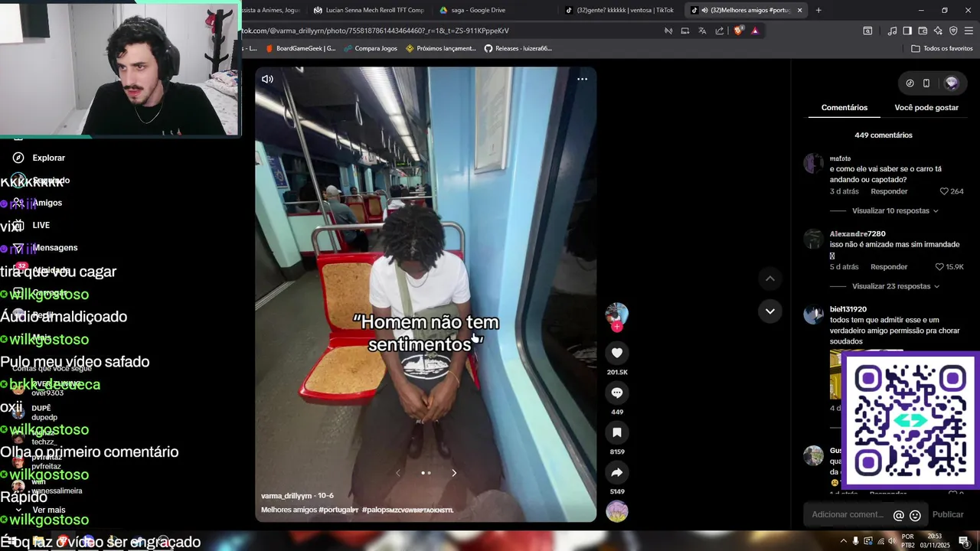This screenshot has width=980, height=551.
Task: Go to previous photo in slideshow
Action: tap(397, 473)
